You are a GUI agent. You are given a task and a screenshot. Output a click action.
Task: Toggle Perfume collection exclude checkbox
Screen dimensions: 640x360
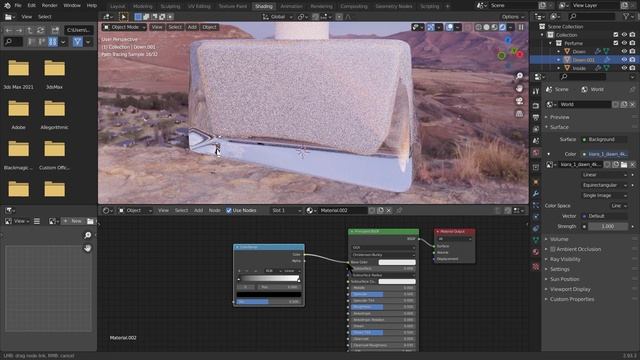pyautogui.click(x=616, y=43)
